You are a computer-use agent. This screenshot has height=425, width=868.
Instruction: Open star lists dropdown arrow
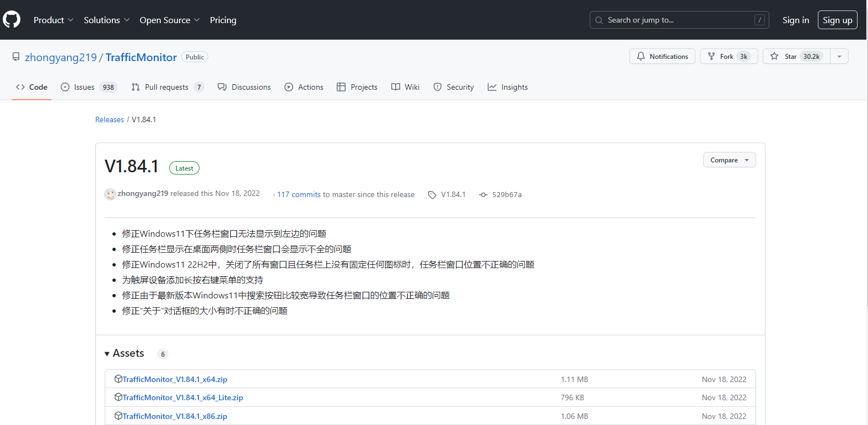click(x=839, y=56)
